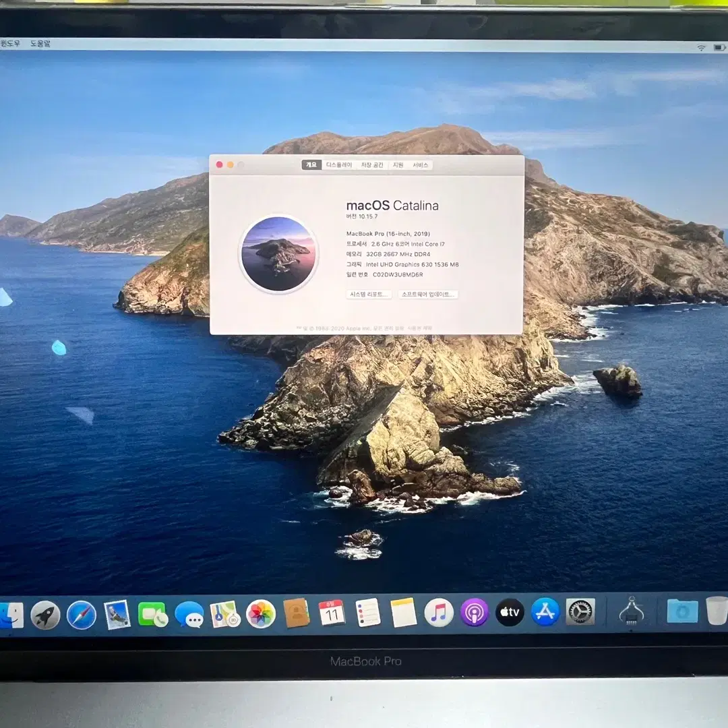This screenshot has width=728, height=728.
Task: Click the Wi-Fi status icon in menu bar
Action: 701,47
